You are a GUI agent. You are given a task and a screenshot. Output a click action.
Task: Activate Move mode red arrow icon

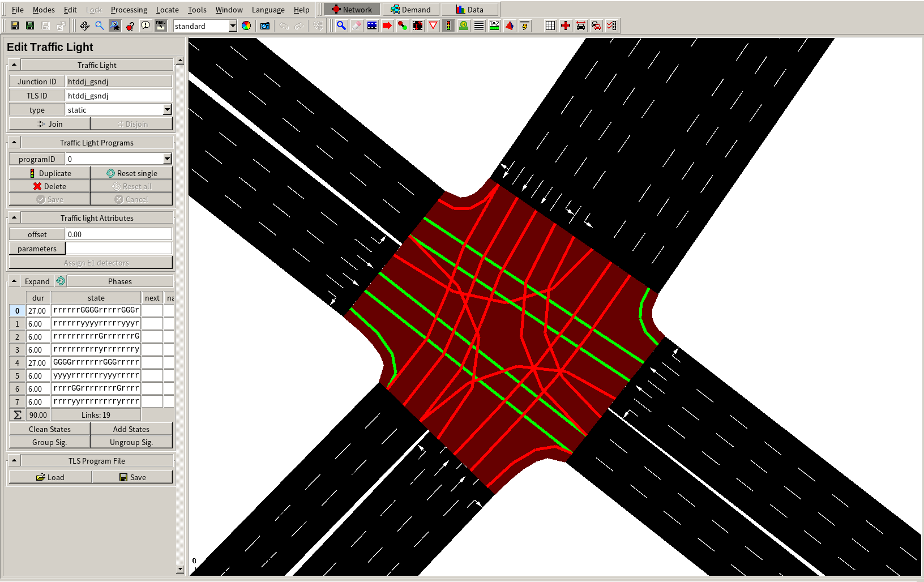387,25
